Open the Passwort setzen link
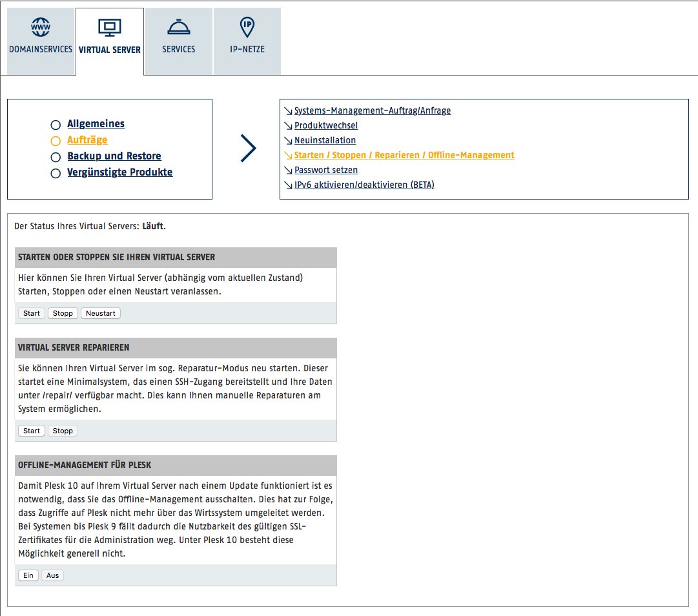Image resolution: width=698 pixels, height=616 pixels. [x=326, y=170]
